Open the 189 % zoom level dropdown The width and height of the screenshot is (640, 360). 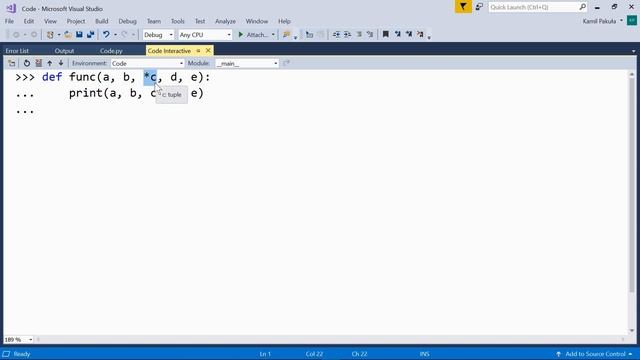[18, 340]
